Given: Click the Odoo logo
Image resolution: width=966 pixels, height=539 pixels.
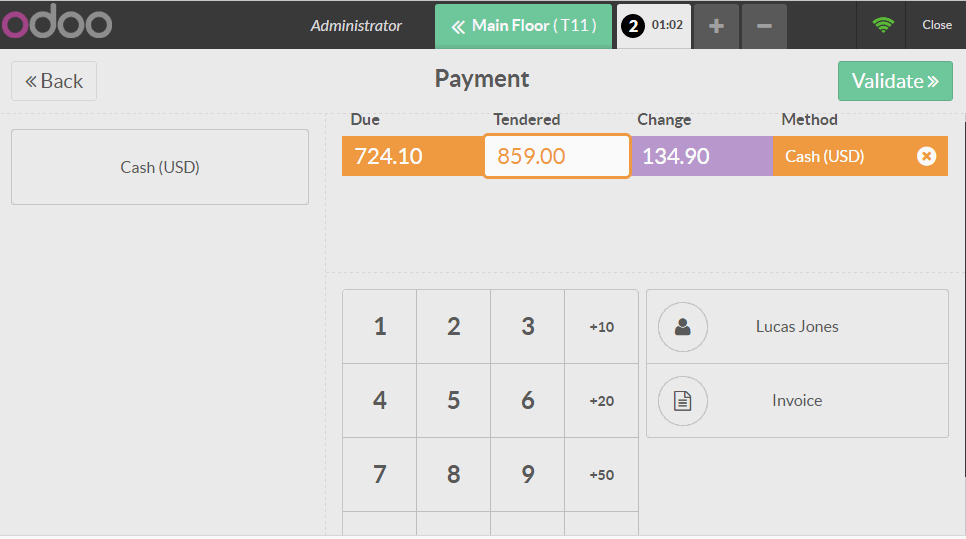Looking at the screenshot, I should point(57,25).
